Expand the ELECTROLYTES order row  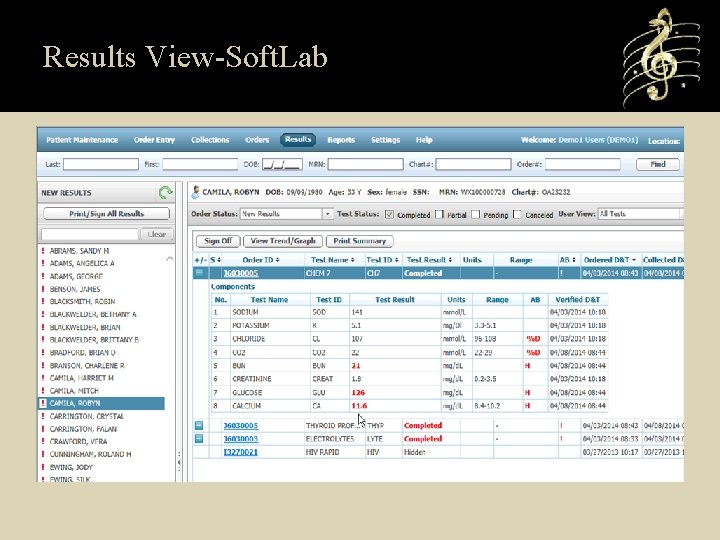point(199,439)
